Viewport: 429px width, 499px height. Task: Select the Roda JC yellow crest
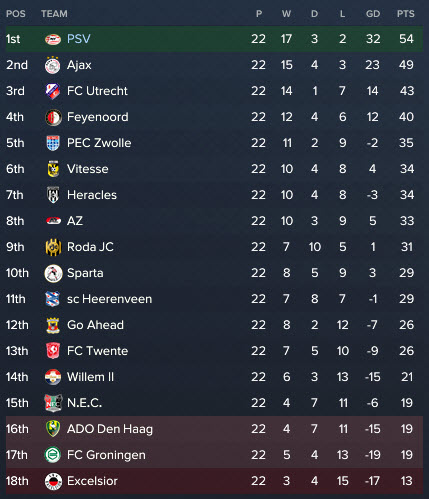click(x=53, y=247)
